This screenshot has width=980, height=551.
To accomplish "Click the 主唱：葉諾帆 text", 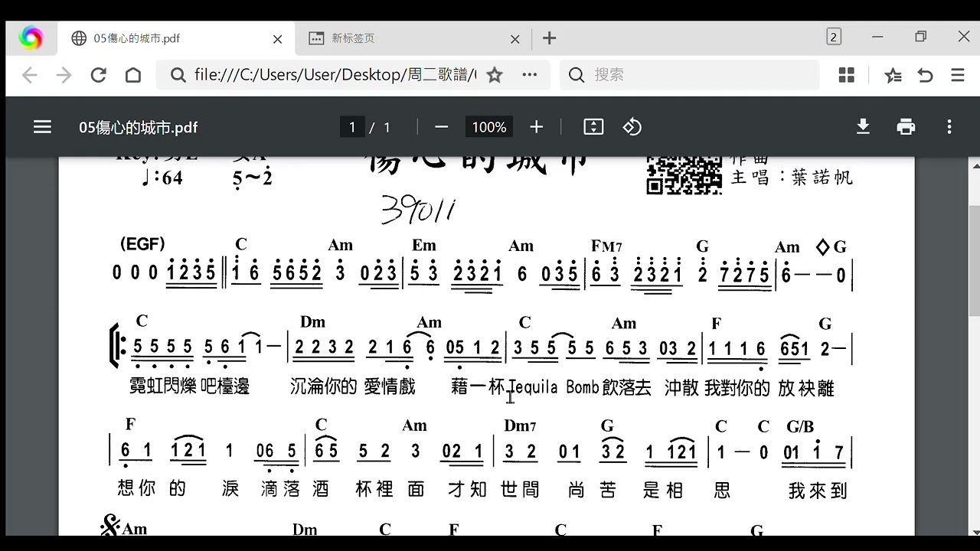I will pyautogui.click(x=792, y=178).
